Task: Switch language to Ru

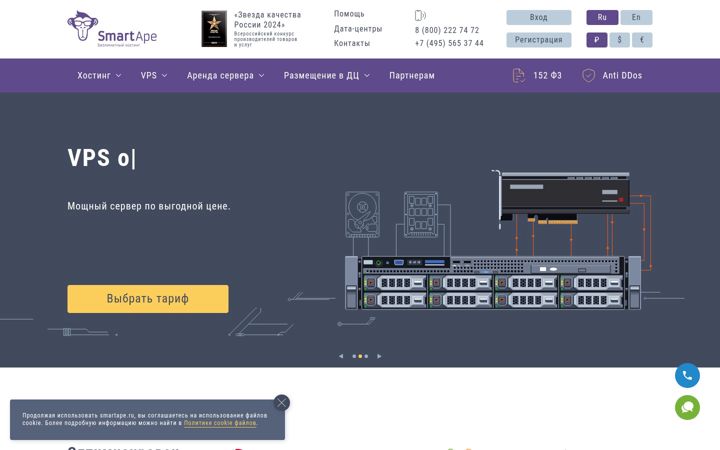Action: [602, 17]
